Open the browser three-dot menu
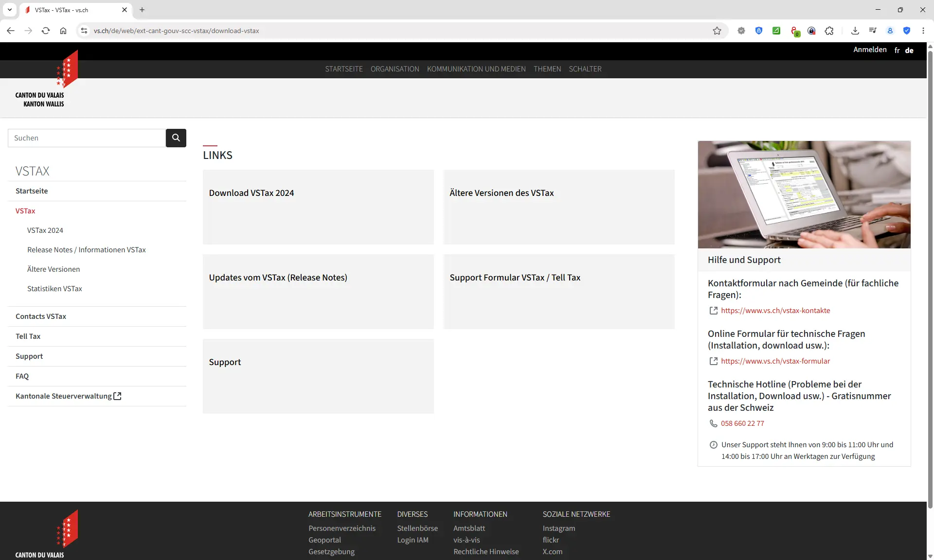Screen dimensions: 934x560 click(923, 31)
